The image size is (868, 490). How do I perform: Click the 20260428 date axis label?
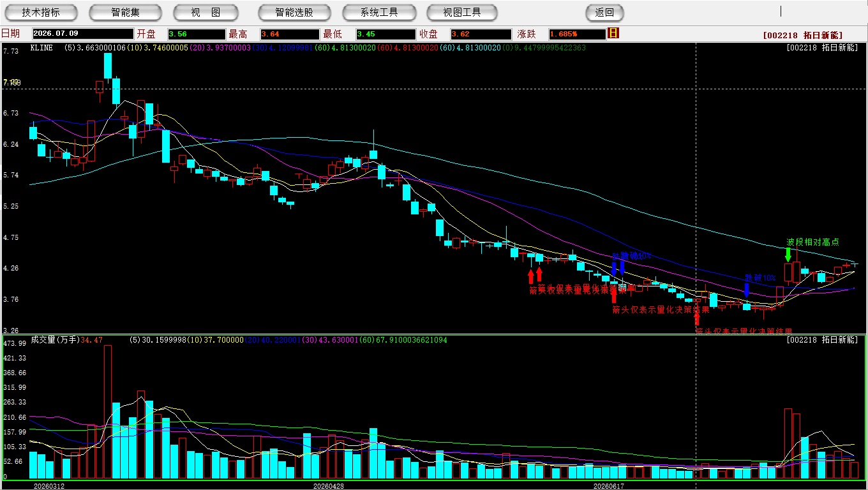pyautogui.click(x=329, y=486)
